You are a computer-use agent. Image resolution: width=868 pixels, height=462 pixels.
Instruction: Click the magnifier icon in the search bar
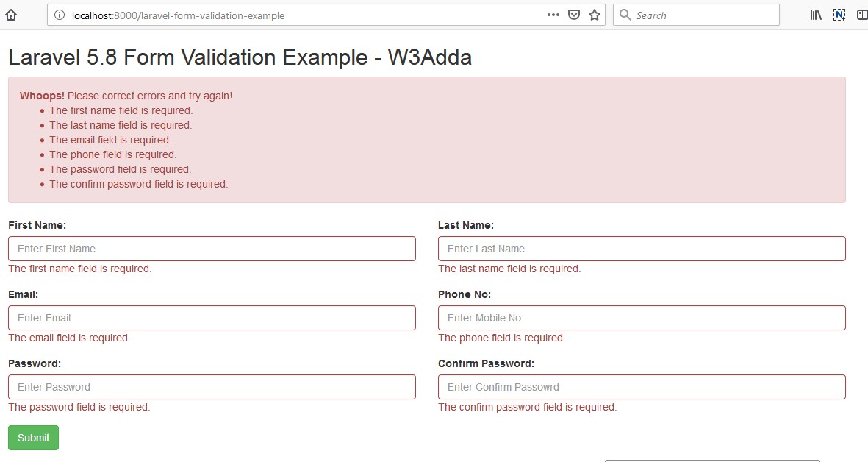(x=625, y=15)
